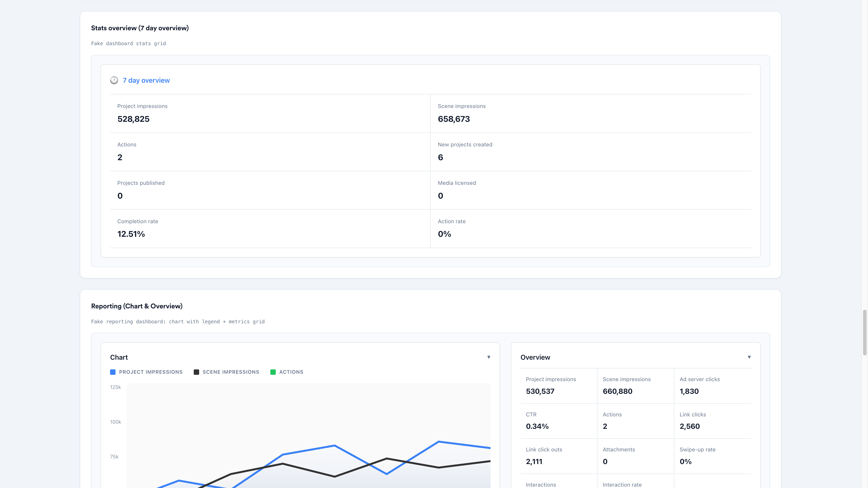This screenshot has width=868, height=488.
Task: Click the Chart panel title
Action: [x=119, y=357]
